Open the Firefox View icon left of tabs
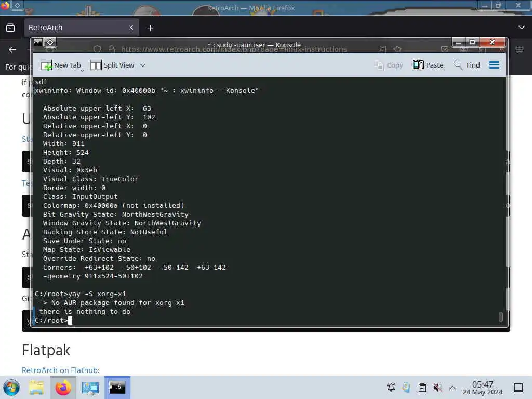The image size is (532, 399). click(x=10, y=28)
